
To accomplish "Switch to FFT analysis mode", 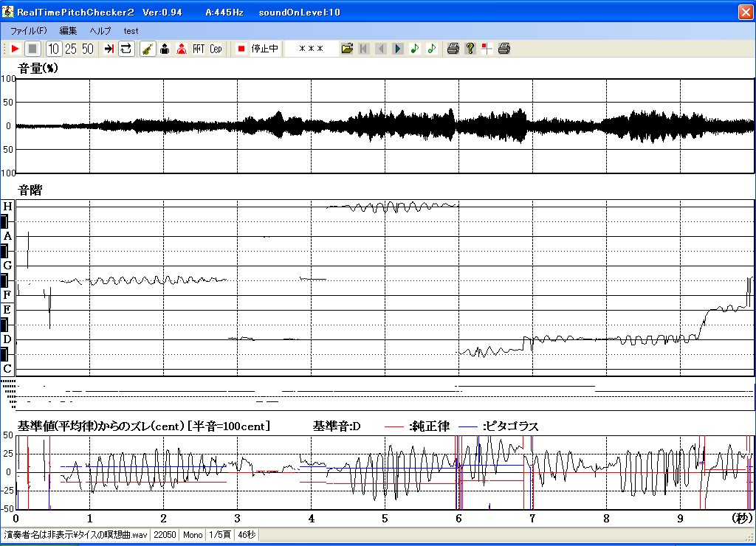I will click(x=199, y=49).
